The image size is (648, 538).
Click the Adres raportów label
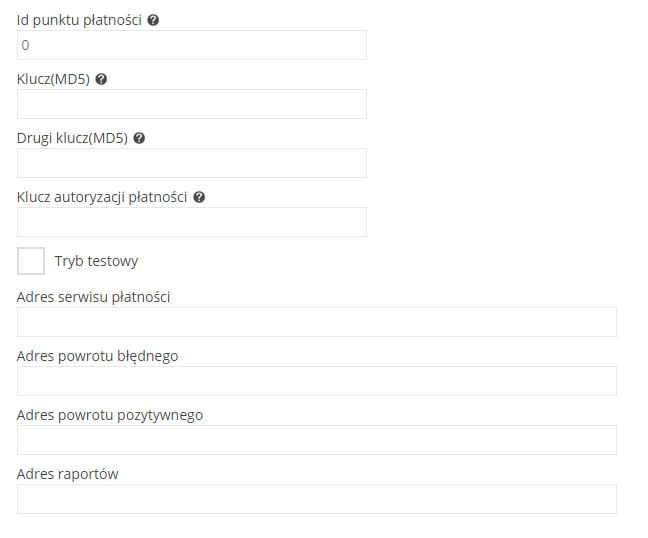pos(67,474)
